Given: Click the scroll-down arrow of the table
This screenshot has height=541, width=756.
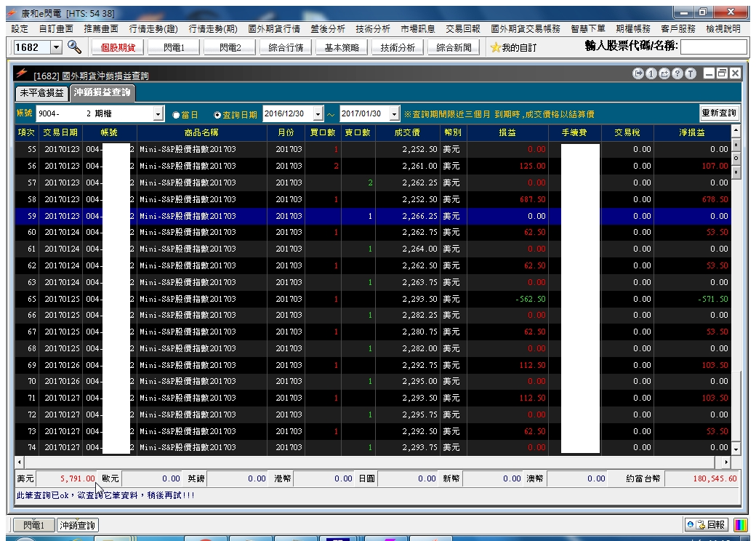Looking at the screenshot, I should [736, 449].
